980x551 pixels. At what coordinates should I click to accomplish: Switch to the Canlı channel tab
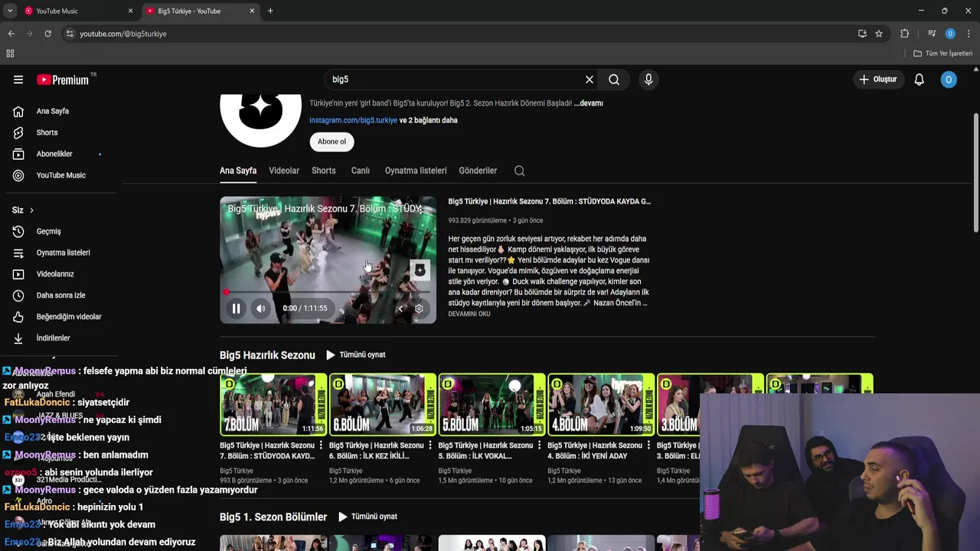click(361, 171)
